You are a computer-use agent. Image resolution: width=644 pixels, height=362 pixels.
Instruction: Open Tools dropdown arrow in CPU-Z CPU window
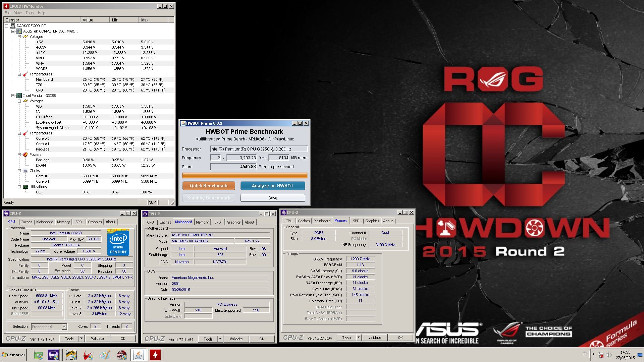(x=81, y=339)
